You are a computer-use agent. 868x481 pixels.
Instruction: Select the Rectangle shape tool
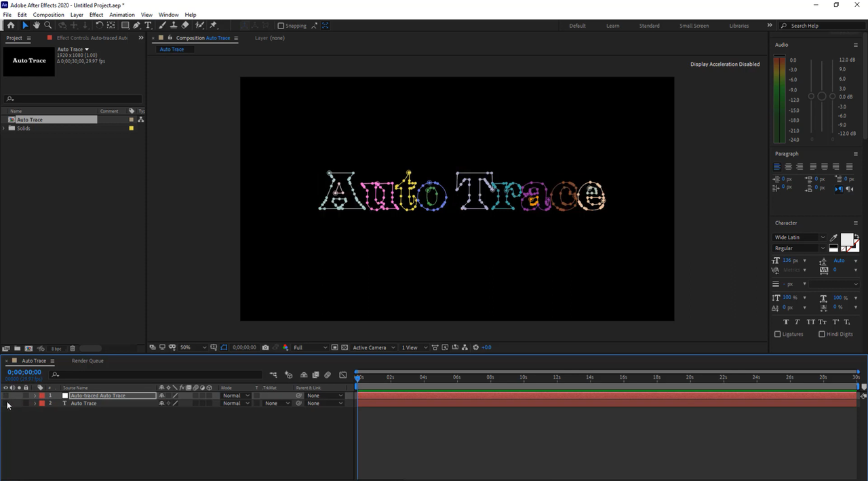[125, 25]
